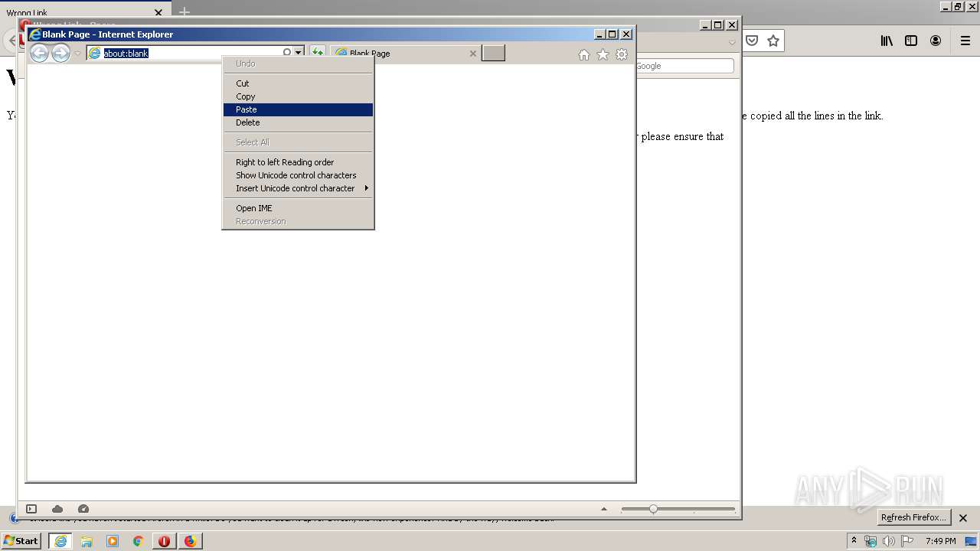Click the network tray icon

click(871, 541)
